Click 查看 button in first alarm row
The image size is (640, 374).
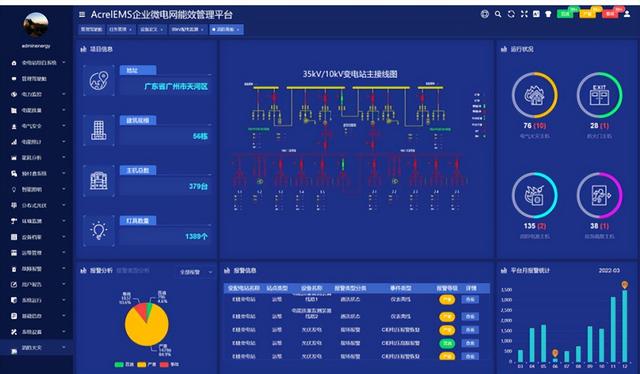470,299
